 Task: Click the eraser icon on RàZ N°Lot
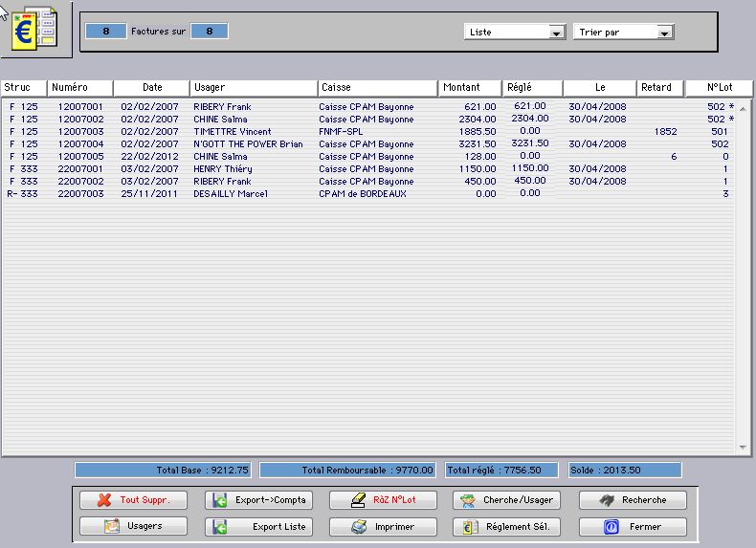358,500
